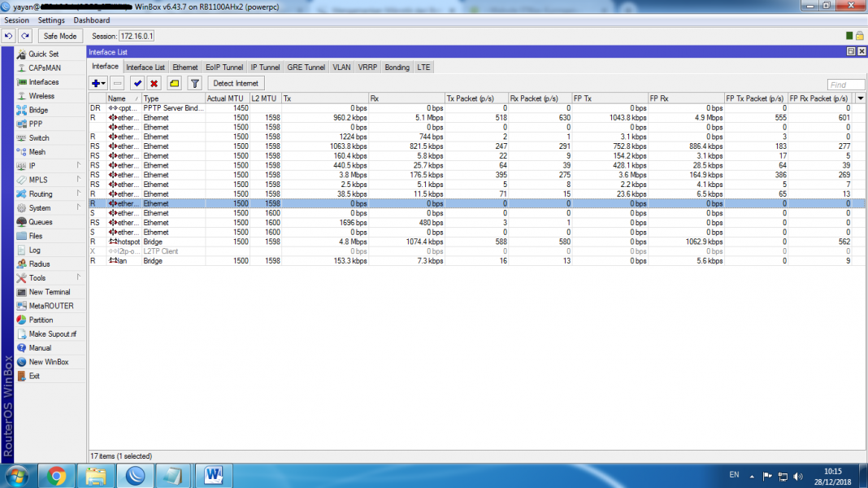
Task: Switch to the Ethernet tab
Action: (184, 67)
